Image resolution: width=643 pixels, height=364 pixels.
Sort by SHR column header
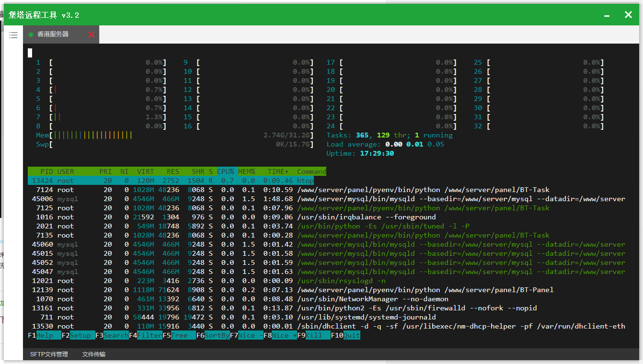tap(198, 171)
